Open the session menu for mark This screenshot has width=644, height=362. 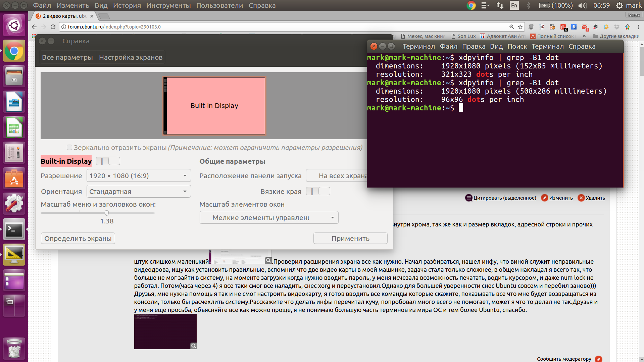[x=629, y=5]
